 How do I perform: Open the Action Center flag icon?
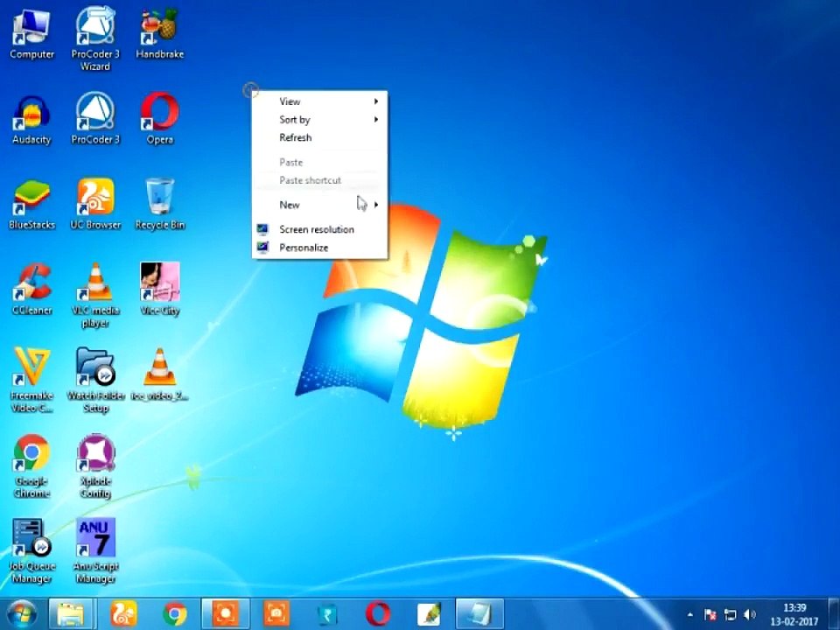710,614
